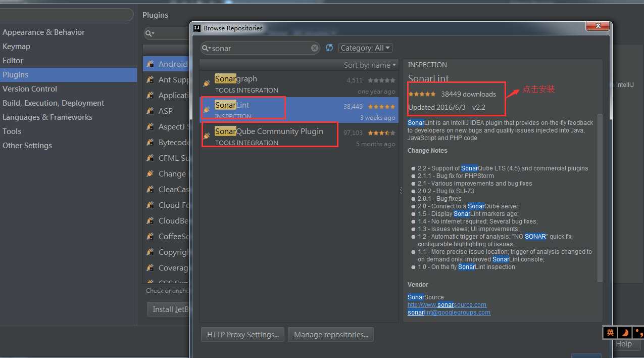Click the ASP plugin icon

click(x=150, y=111)
